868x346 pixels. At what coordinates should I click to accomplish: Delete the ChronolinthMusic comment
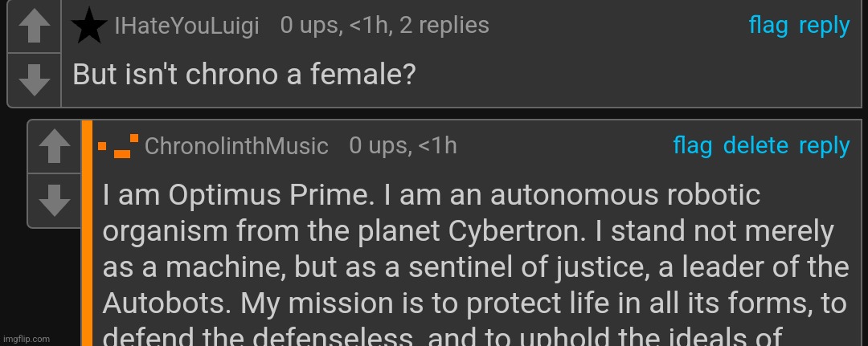coord(755,146)
